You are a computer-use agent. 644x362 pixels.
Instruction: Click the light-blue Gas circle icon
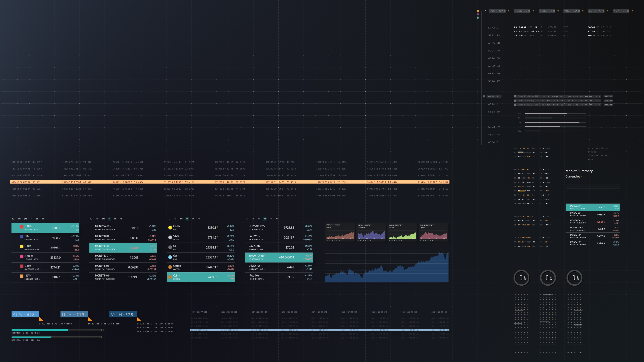pos(170,257)
